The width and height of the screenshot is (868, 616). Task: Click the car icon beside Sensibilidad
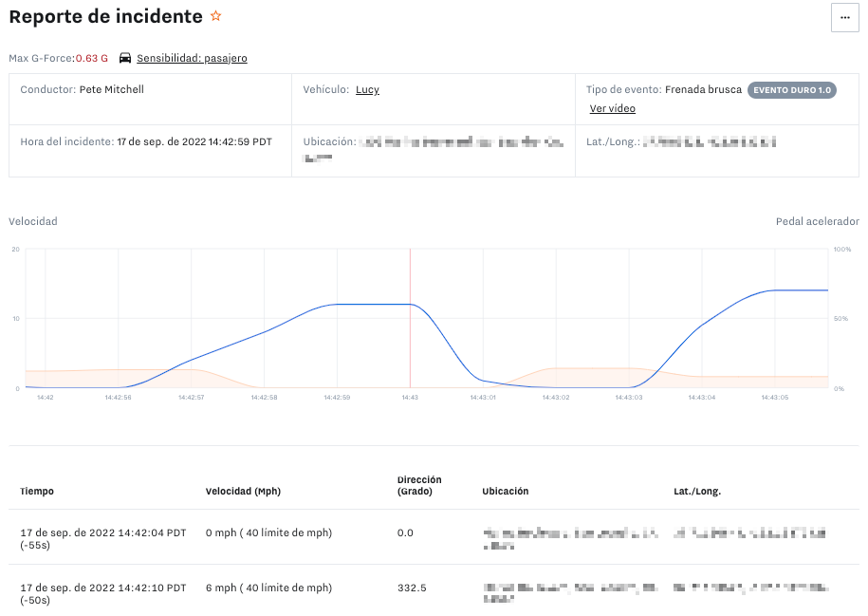coord(125,58)
